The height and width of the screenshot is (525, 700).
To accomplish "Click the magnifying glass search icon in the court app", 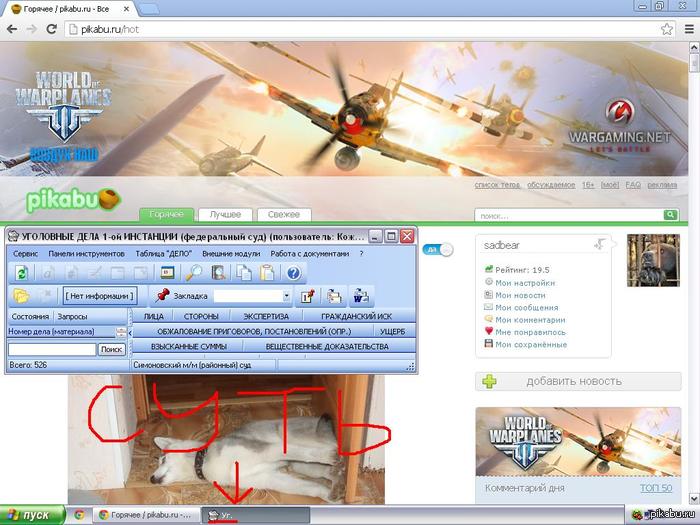I will tap(194, 272).
